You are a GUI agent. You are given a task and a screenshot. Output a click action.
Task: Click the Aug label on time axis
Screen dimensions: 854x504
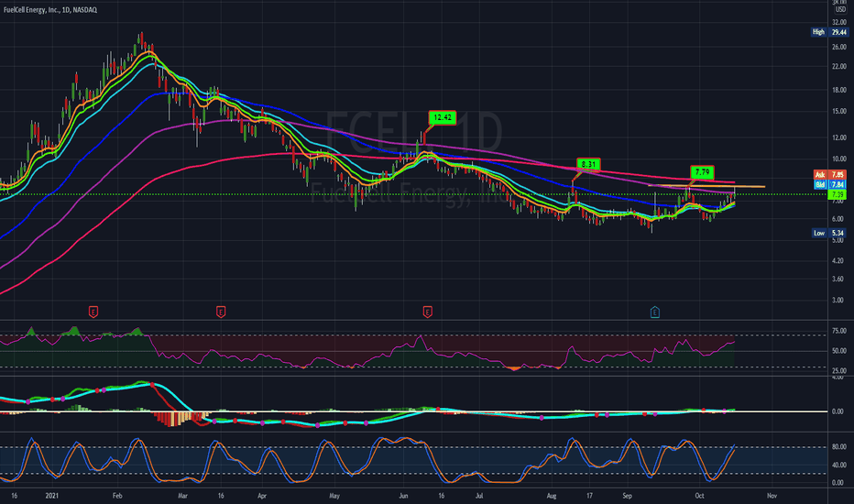552,496
